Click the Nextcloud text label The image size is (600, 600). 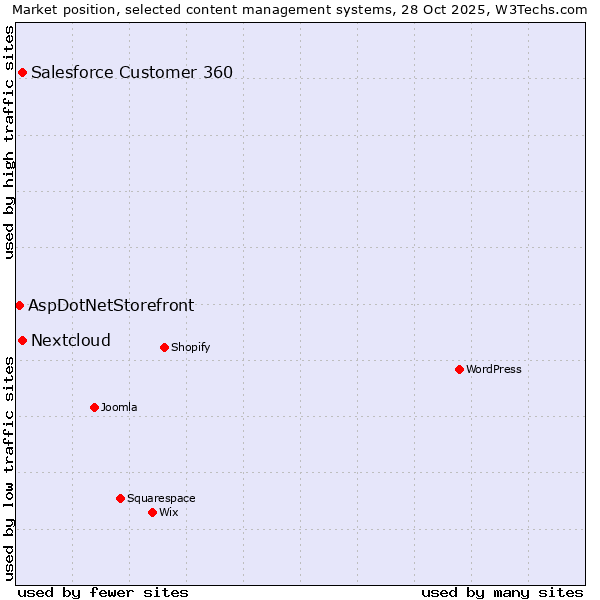pyautogui.click(x=71, y=340)
